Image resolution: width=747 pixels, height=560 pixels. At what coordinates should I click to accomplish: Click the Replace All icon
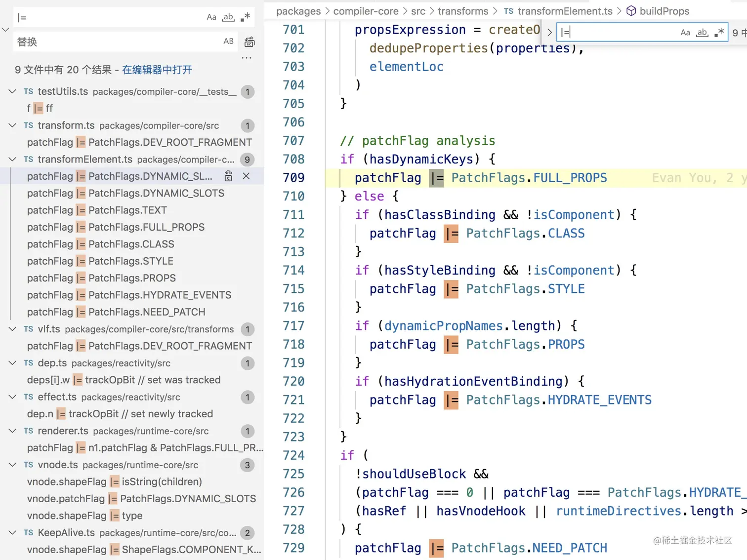pos(249,42)
